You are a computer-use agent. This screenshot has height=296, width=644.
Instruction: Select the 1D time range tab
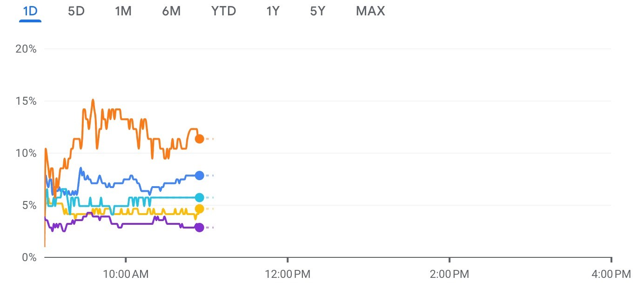30,11
